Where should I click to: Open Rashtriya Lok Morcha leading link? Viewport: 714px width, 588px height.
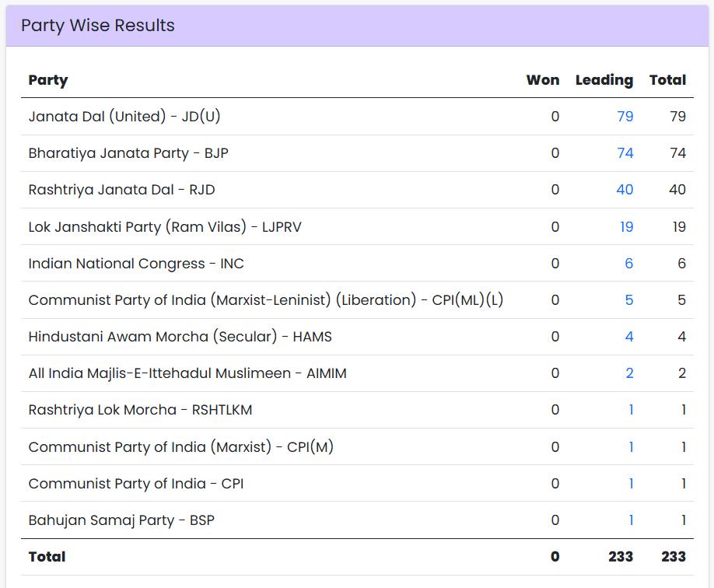tap(631, 410)
